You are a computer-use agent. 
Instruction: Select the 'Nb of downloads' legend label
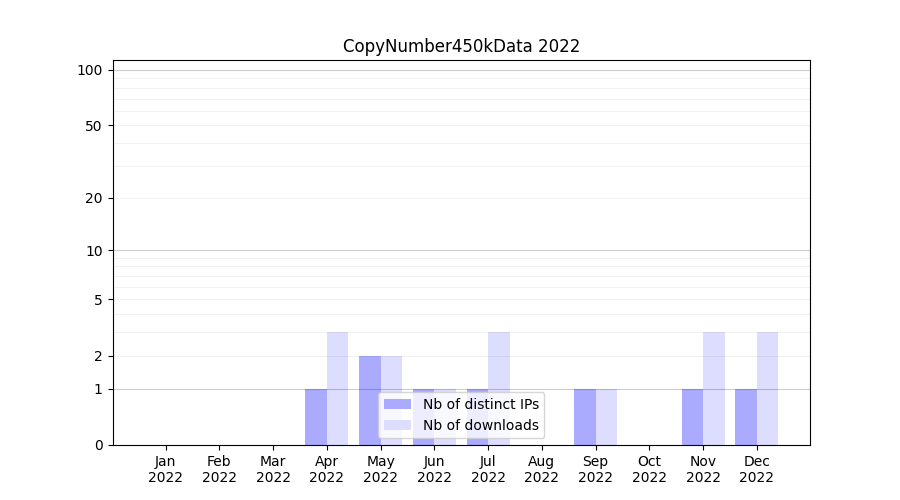pos(481,425)
